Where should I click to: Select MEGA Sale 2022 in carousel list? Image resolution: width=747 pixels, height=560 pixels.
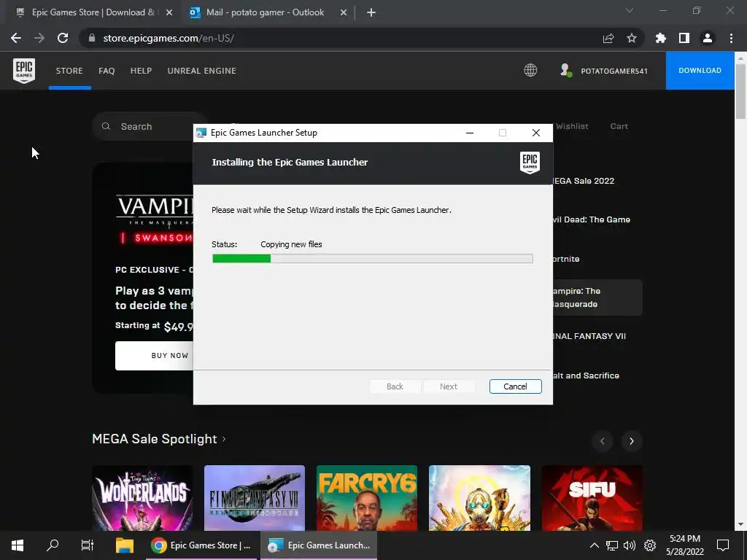(x=584, y=181)
